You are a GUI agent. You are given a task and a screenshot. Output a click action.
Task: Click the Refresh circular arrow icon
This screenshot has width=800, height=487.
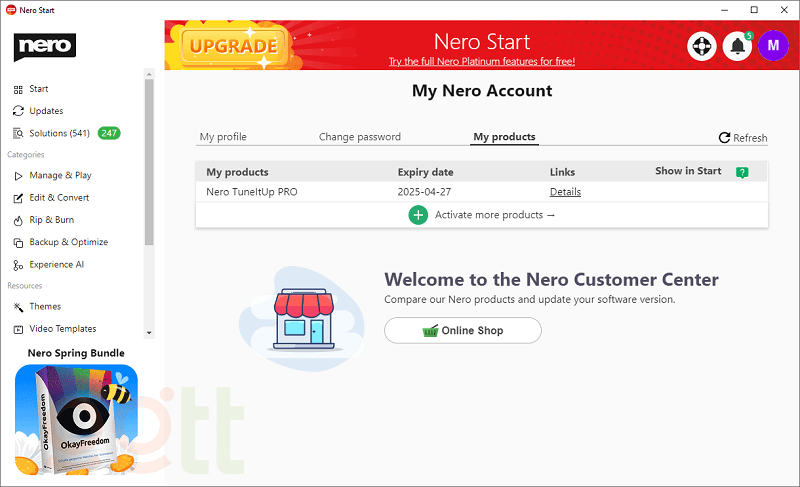click(x=724, y=138)
